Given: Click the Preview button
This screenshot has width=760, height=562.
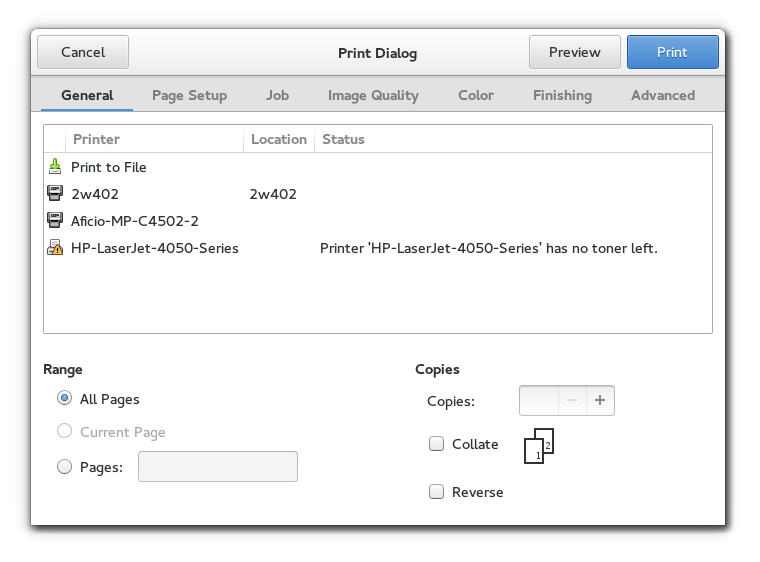Looking at the screenshot, I should click(574, 52).
